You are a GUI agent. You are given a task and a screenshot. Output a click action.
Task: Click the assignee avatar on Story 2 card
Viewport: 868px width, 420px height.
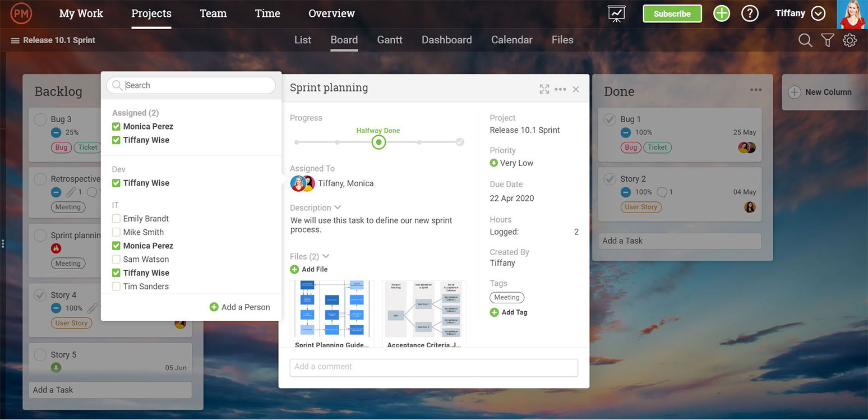click(750, 207)
